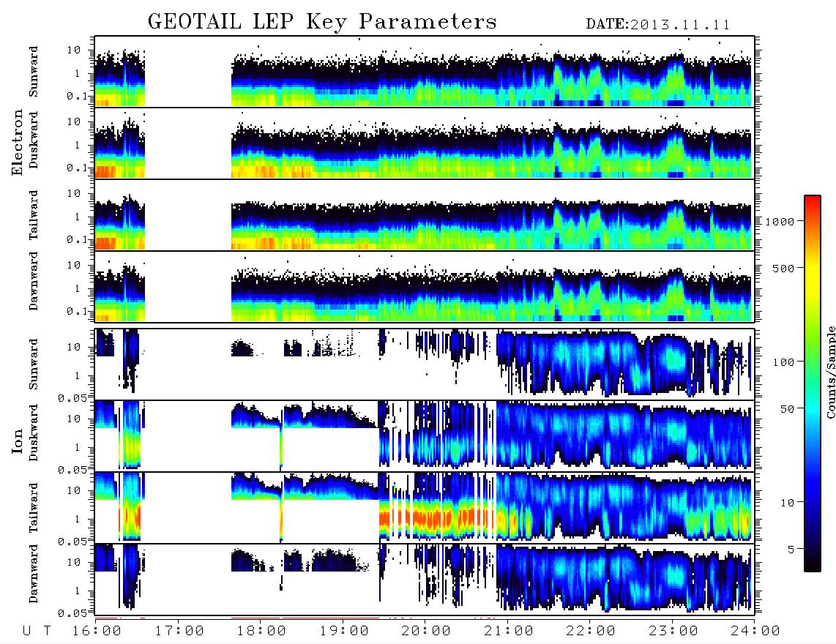The width and height of the screenshot is (836, 644).
Task: Click the Electron Duskward panel label
Action: coord(34,140)
